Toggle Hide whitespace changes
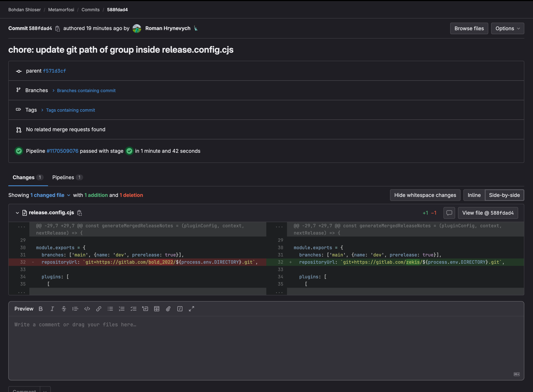Screen dimensions: 533x392 [x=425, y=195]
